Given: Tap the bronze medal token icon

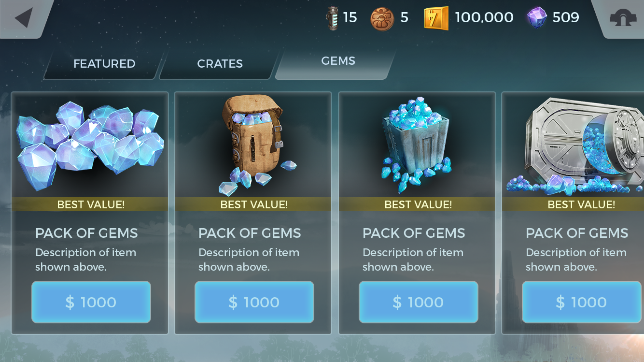Looking at the screenshot, I should (x=382, y=19).
